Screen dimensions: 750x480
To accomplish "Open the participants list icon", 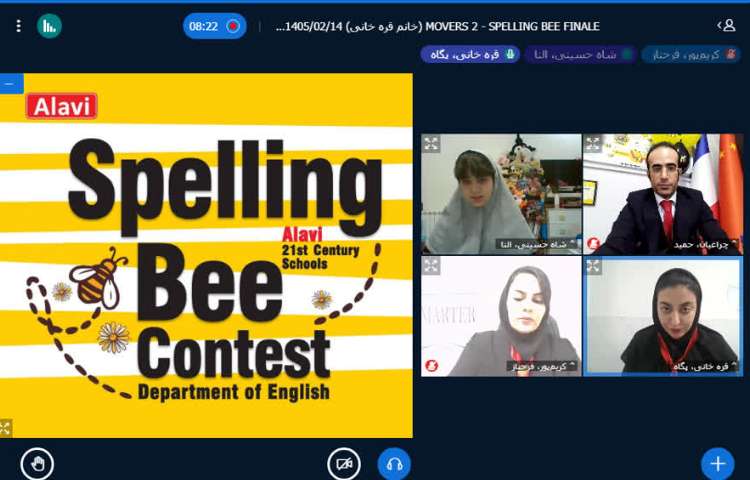I will pos(727,25).
